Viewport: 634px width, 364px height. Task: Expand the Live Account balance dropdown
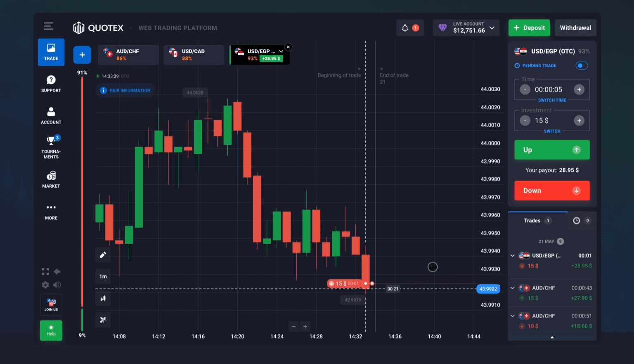pos(492,28)
